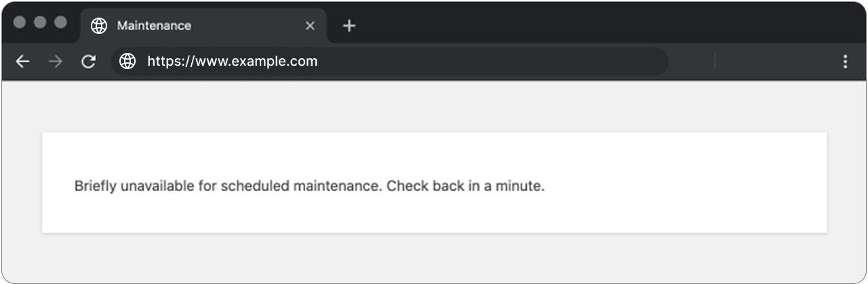The height and width of the screenshot is (284, 868).
Task: Select the Maintenance tab title
Action: click(154, 26)
